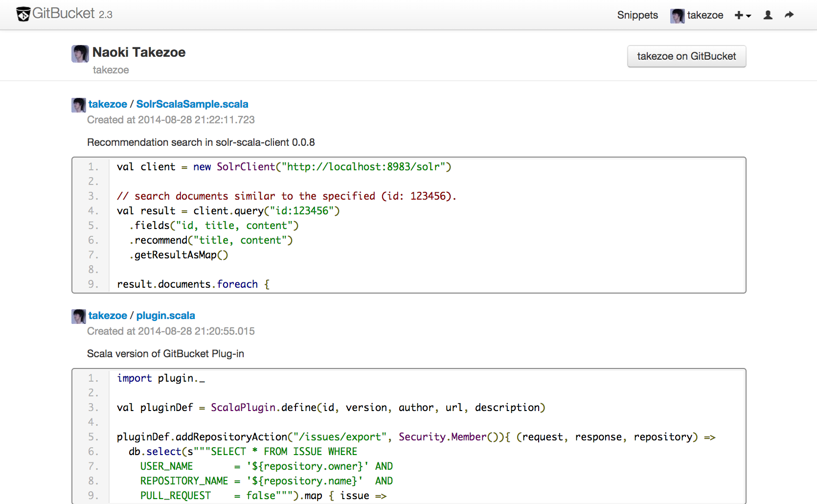Click the Naoki Takezoe heading
This screenshot has width=817, height=504.
[x=139, y=52]
